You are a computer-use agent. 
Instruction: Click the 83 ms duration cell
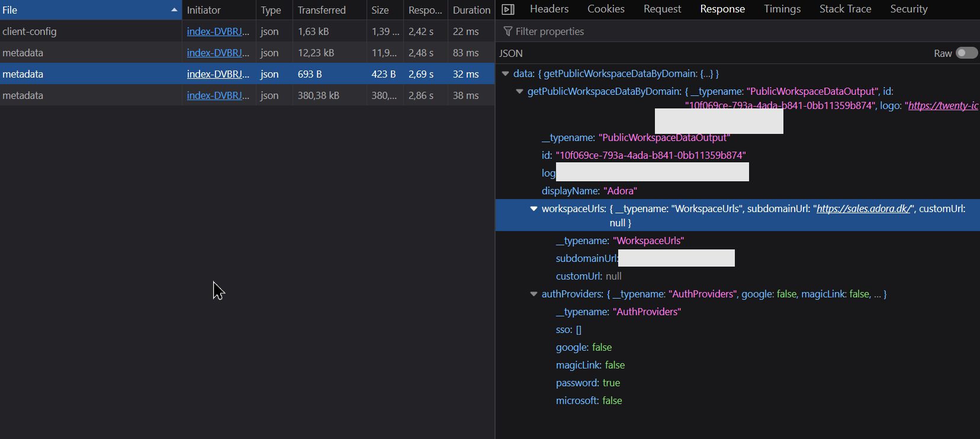[471, 53]
